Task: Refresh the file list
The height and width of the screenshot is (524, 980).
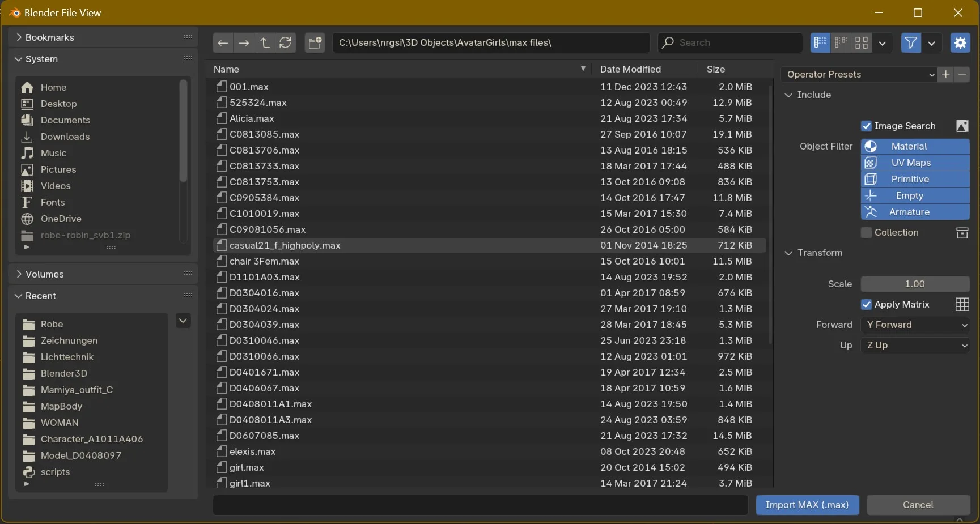Action: pos(286,43)
